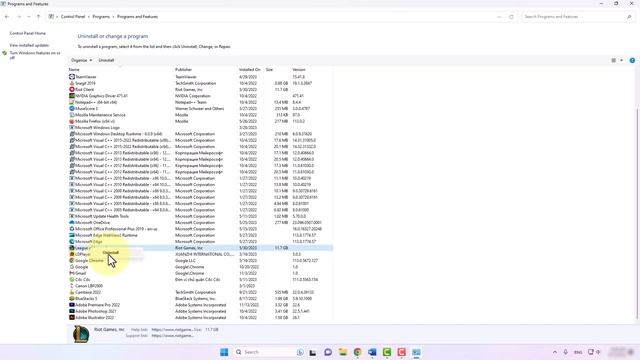This screenshot has width=640, height=360.
Task: Expand the address bar history dropdown
Action: (x=499, y=17)
